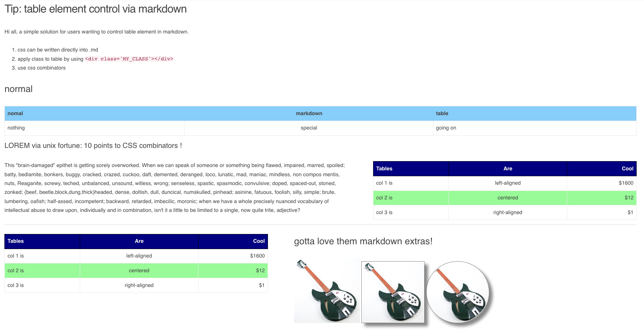Viewport: 644px width, 330px height.
Task: Click 'centered' cell in the bottom-left table
Action: (139, 271)
